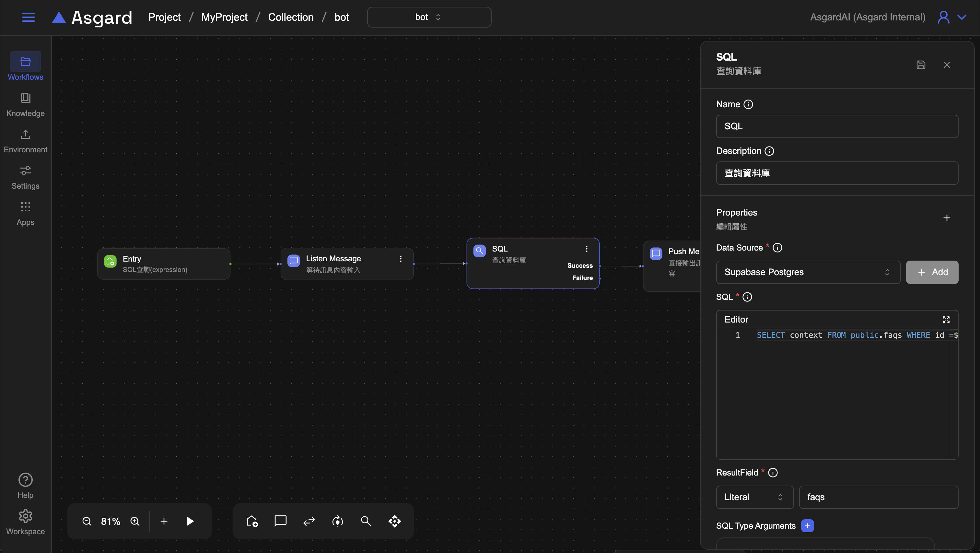The width and height of the screenshot is (980, 553).
Task: Click the comment bubble toolbar icon
Action: 280,521
